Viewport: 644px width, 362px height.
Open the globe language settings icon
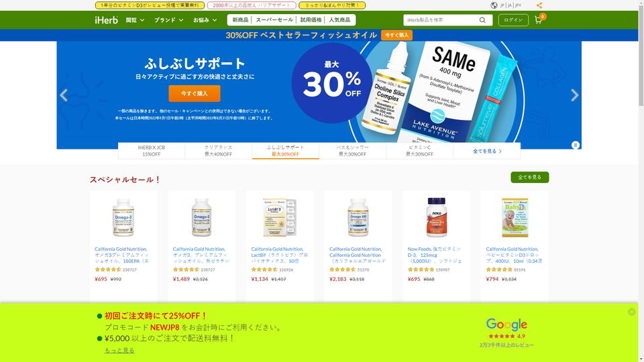[494, 5]
